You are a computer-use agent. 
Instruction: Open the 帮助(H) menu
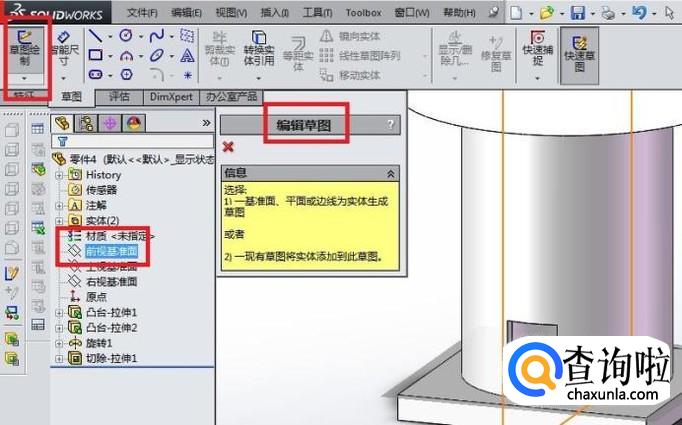coord(459,13)
